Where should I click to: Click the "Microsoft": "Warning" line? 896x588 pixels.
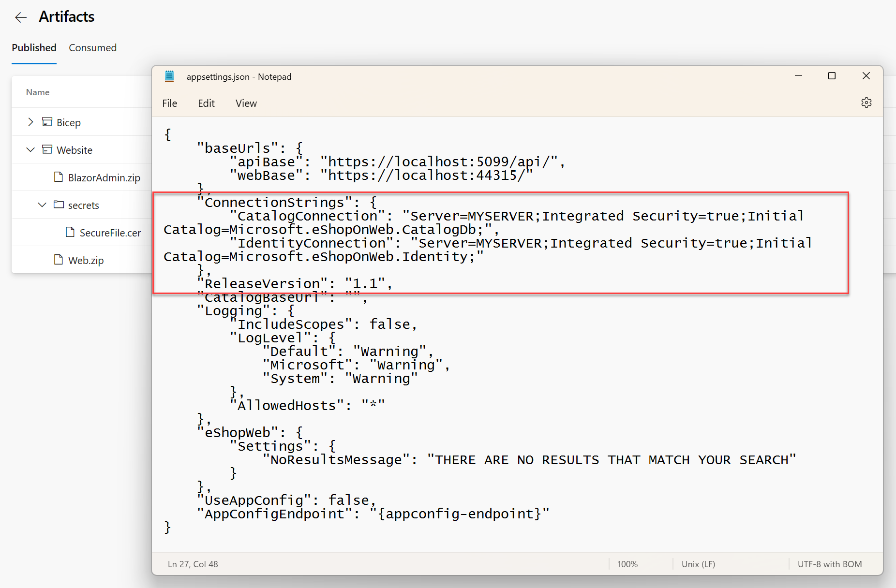[x=356, y=365]
